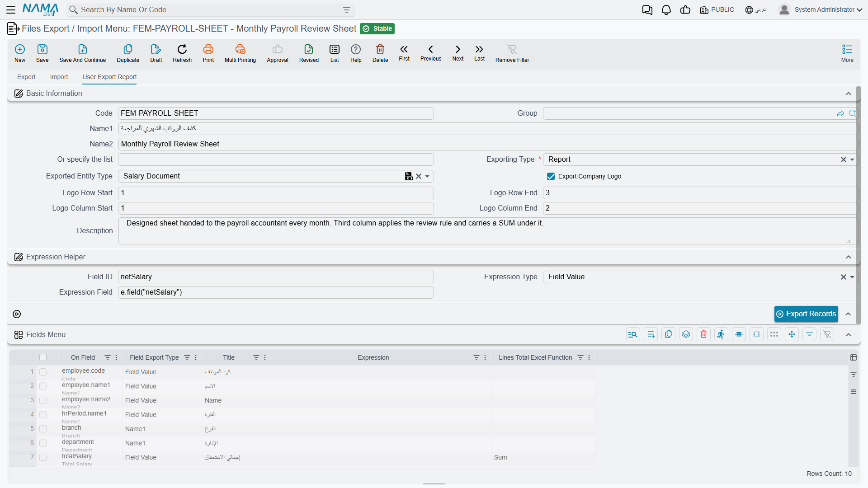Click Save And Continue icon
Image resolution: width=868 pixels, height=488 pixels.
83,49
